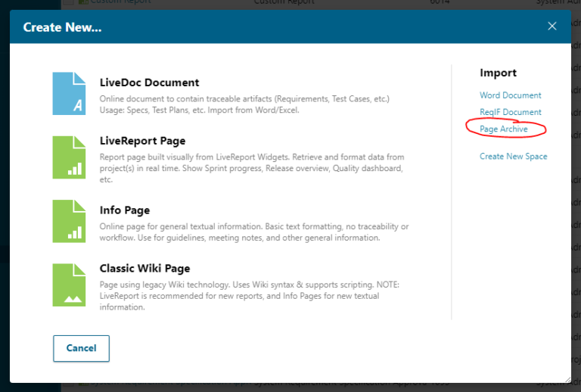Click the Classic Wiki Page description text
Screen dimensions: 581x392
point(248,296)
